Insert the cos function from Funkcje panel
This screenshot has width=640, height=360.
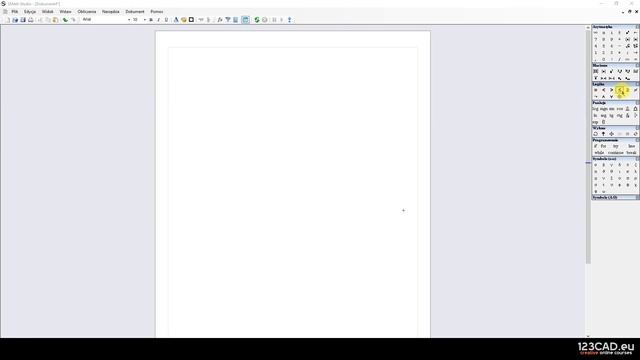(x=620, y=109)
